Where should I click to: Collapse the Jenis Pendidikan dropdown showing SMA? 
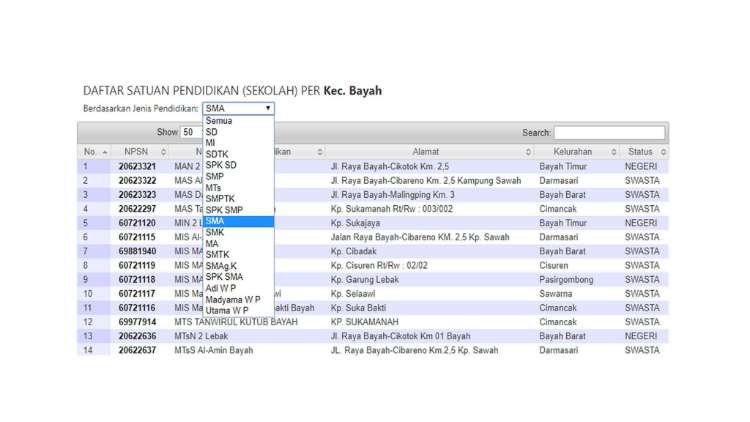click(238, 108)
